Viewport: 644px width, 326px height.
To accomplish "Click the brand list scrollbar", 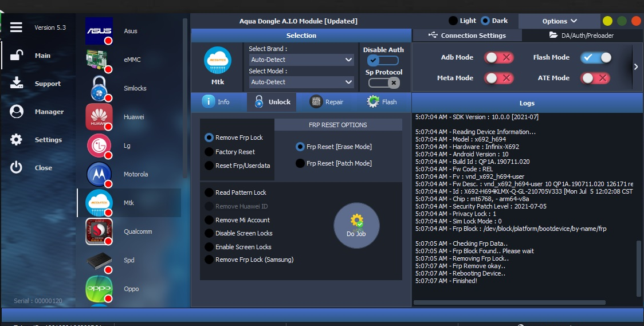I will 185,99.
